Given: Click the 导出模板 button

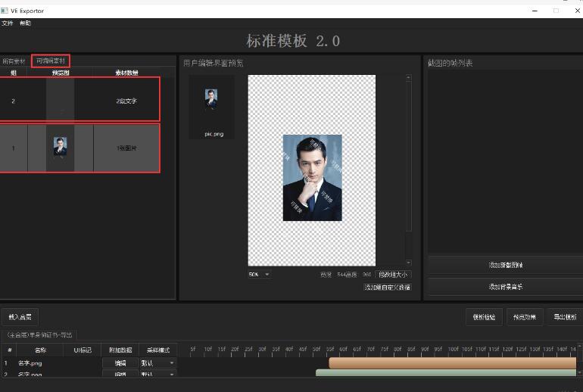Looking at the screenshot, I should pyautogui.click(x=565, y=317).
